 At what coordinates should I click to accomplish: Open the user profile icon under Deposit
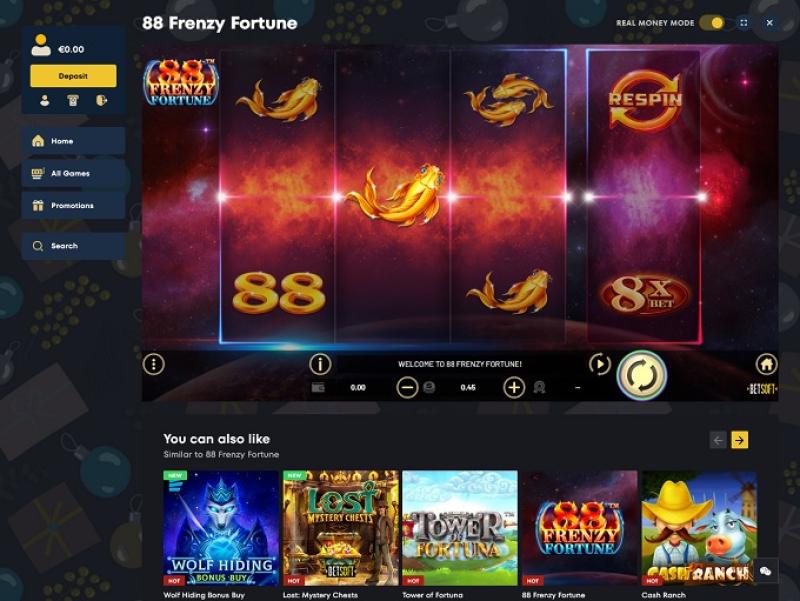45,101
